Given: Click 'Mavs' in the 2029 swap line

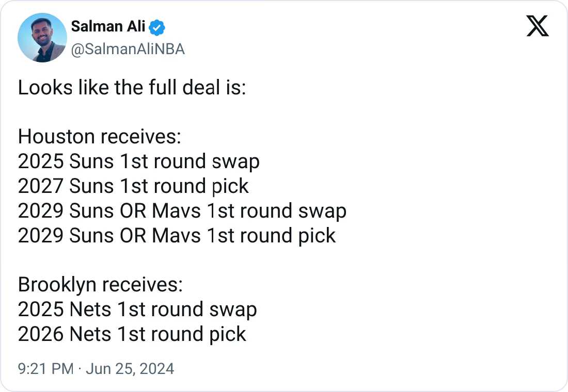Looking at the screenshot, I should coord(176,210).
